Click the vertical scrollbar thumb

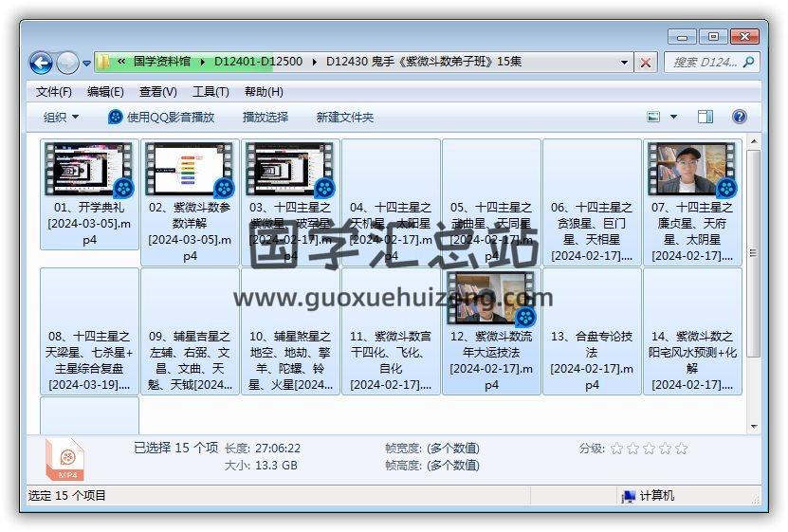754,253
